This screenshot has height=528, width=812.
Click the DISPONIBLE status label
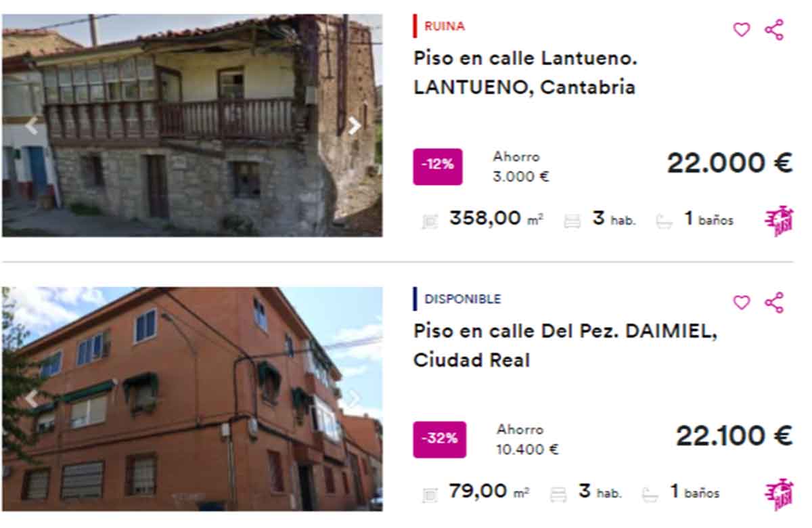(463, 299)
